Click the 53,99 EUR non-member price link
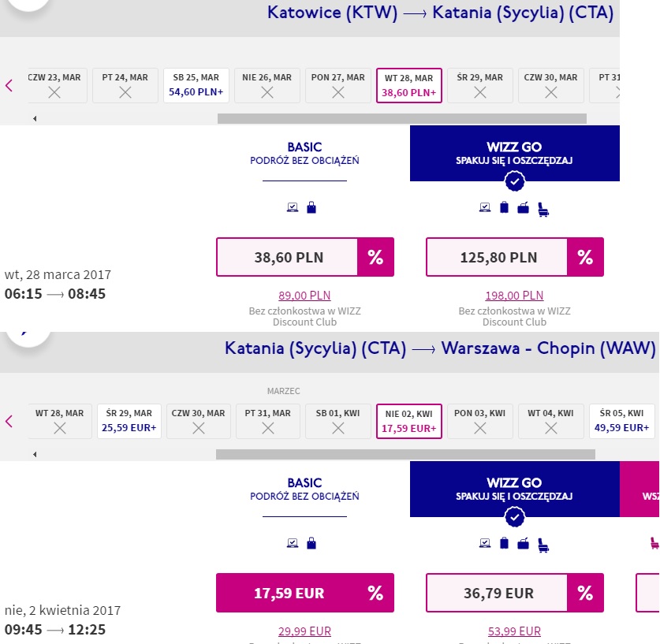The width and height of the screenshot is (660, 644). point(514,631)
